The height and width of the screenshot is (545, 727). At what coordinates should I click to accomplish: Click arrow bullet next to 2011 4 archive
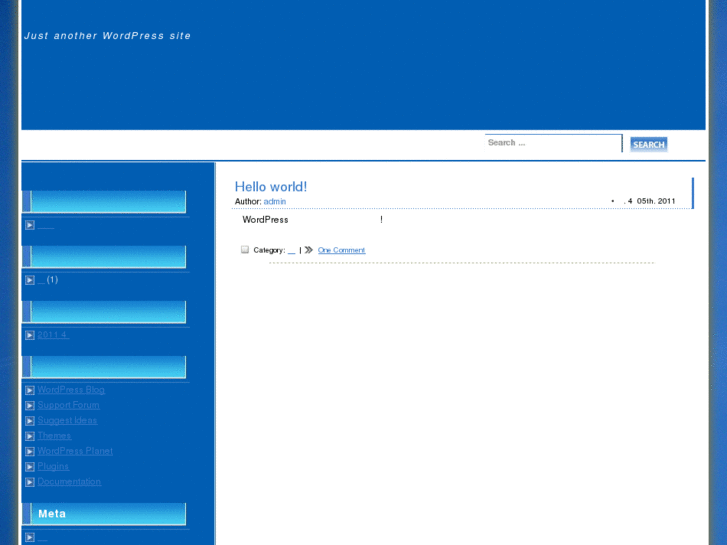(30, 335)
